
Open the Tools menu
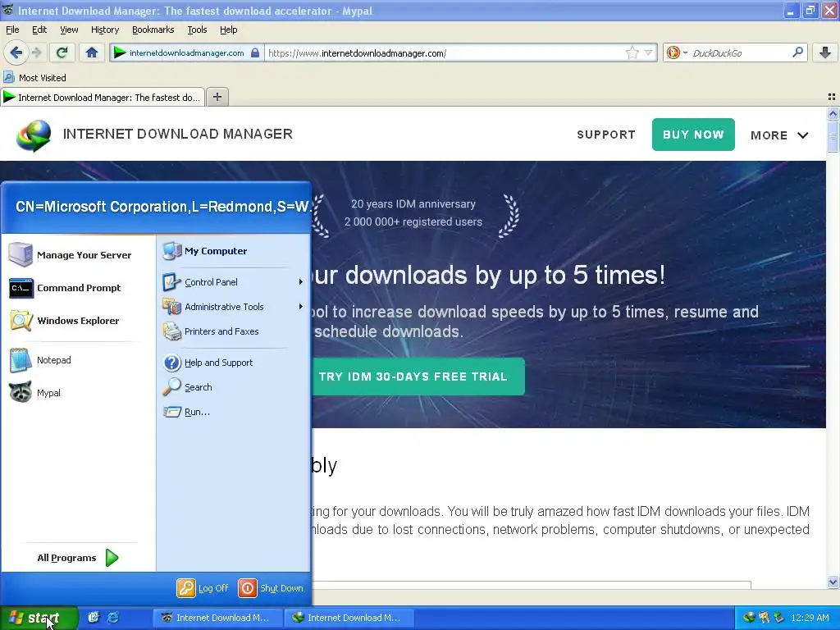(197, 30)
